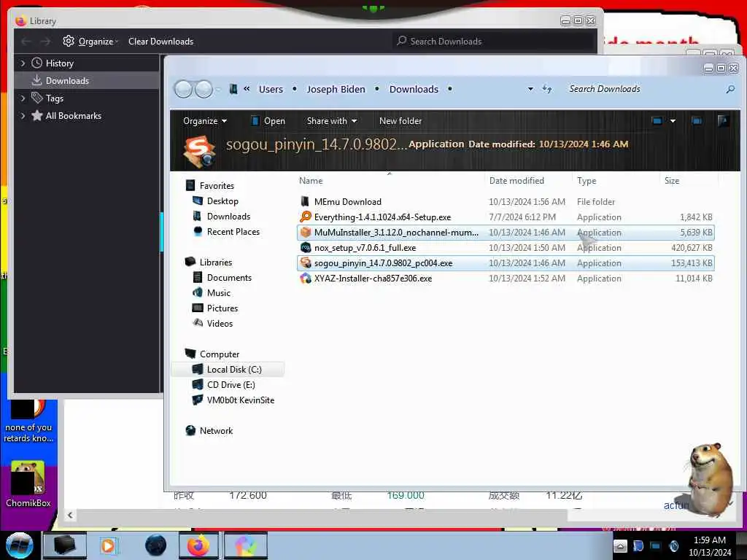Open media player taskbar icon
Image resolution: width=747 pixels, height=560 pixels.
click(x=108, y=545)
